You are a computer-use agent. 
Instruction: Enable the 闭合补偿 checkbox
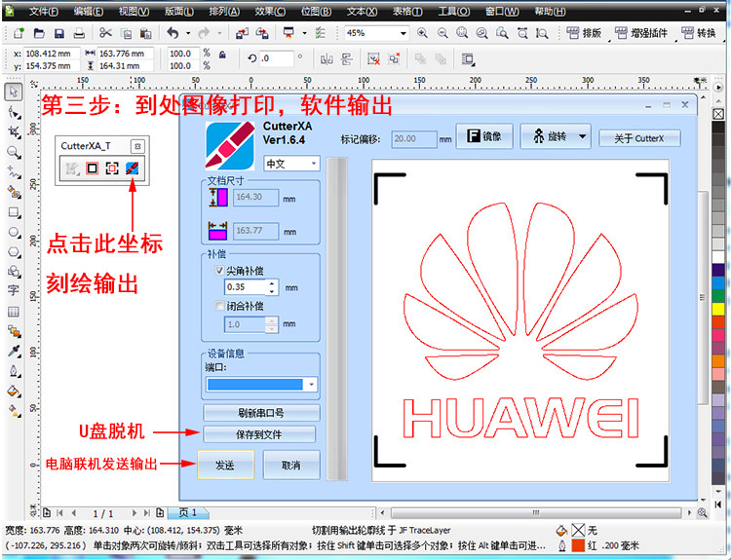pos(219,306)
